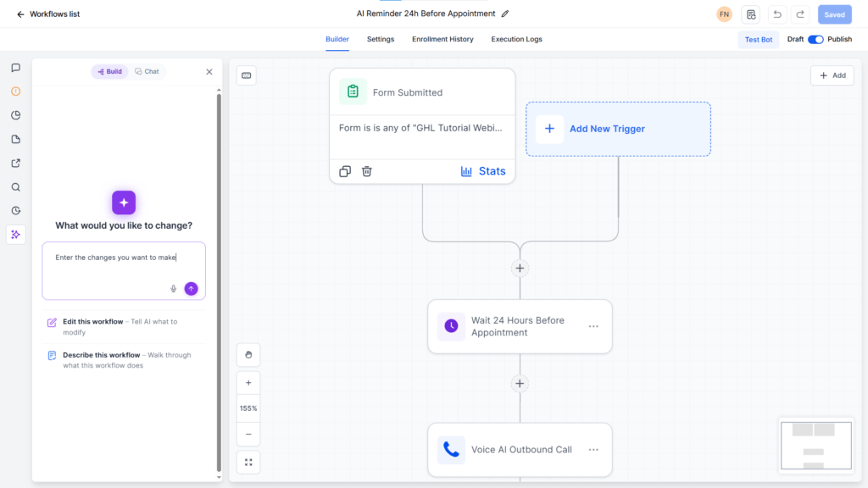Select Build mode in AI panel

(x=109, y=71)
